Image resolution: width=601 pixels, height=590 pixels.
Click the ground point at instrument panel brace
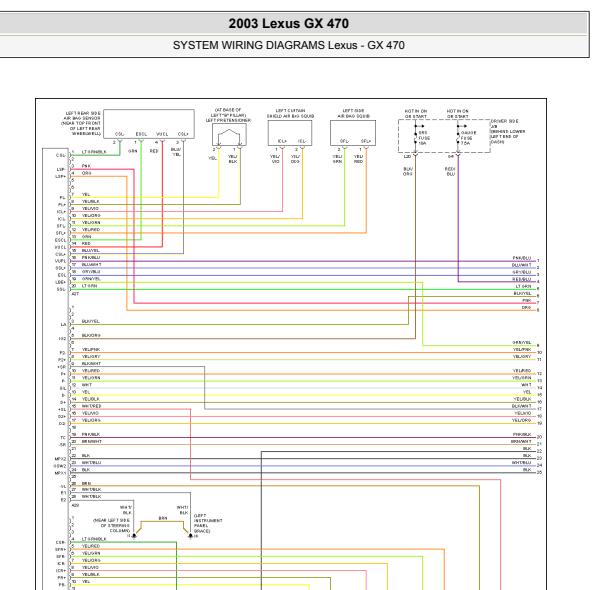(x=191, y=536)
